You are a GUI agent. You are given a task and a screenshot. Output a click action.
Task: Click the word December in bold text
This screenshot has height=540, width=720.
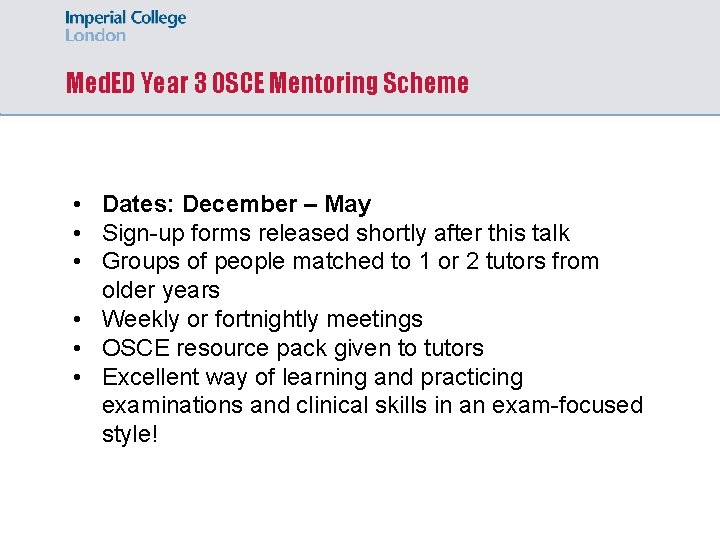[240, 204]
